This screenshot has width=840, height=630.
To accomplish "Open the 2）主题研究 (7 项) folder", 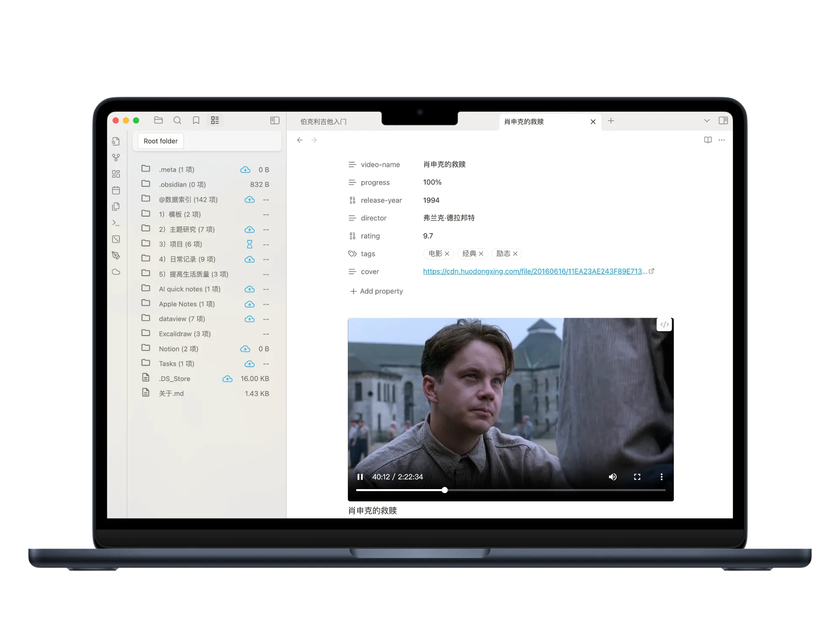I will [205, 229].
